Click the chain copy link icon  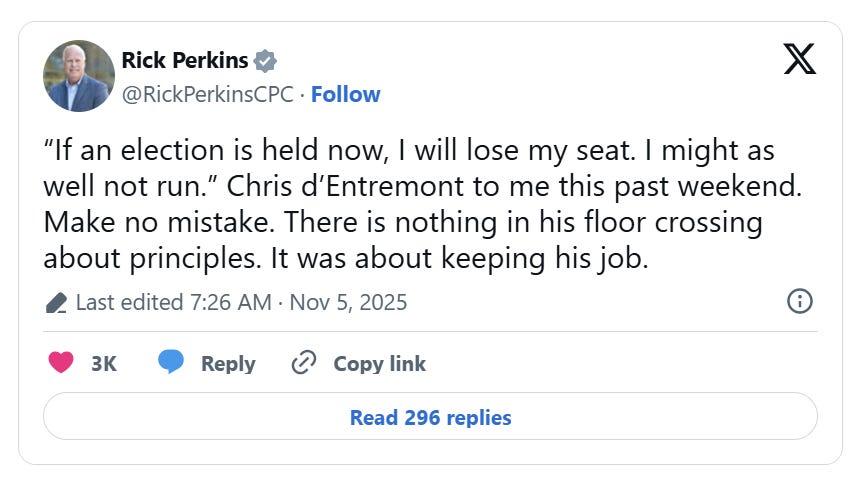(x=303, y=363)
